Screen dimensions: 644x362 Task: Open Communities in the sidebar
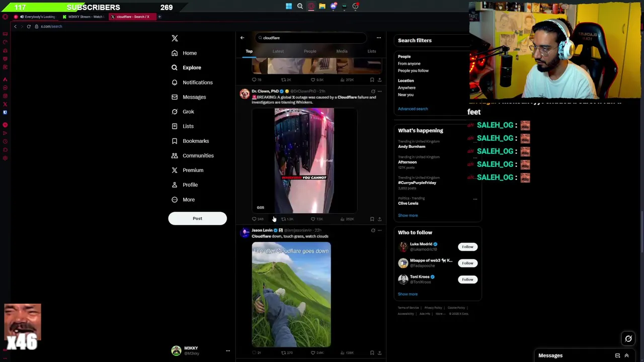coord(192,155)
